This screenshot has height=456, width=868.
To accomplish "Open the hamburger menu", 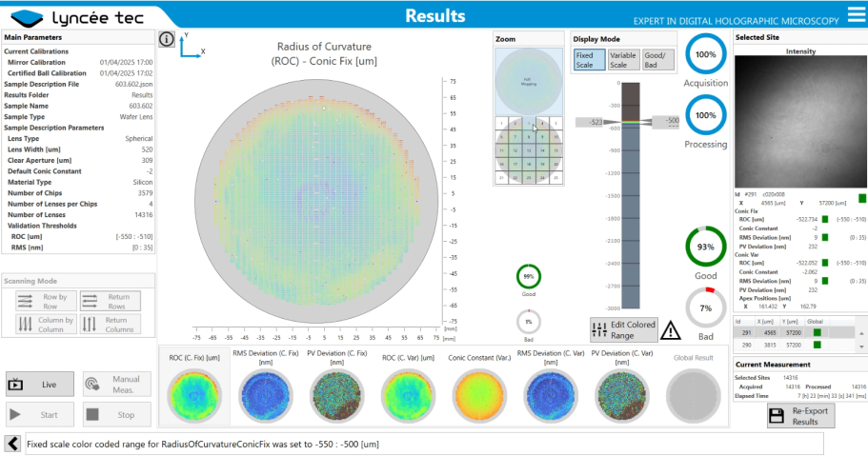I will click(x=854, y=13).
